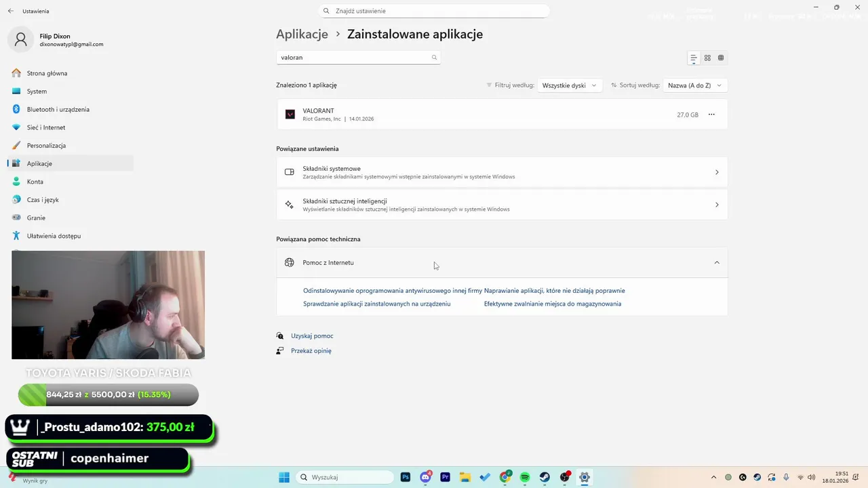Open the blue checkmark app in the taskbar
Viewport: 868px width, 488px height.
click(485, 477)
